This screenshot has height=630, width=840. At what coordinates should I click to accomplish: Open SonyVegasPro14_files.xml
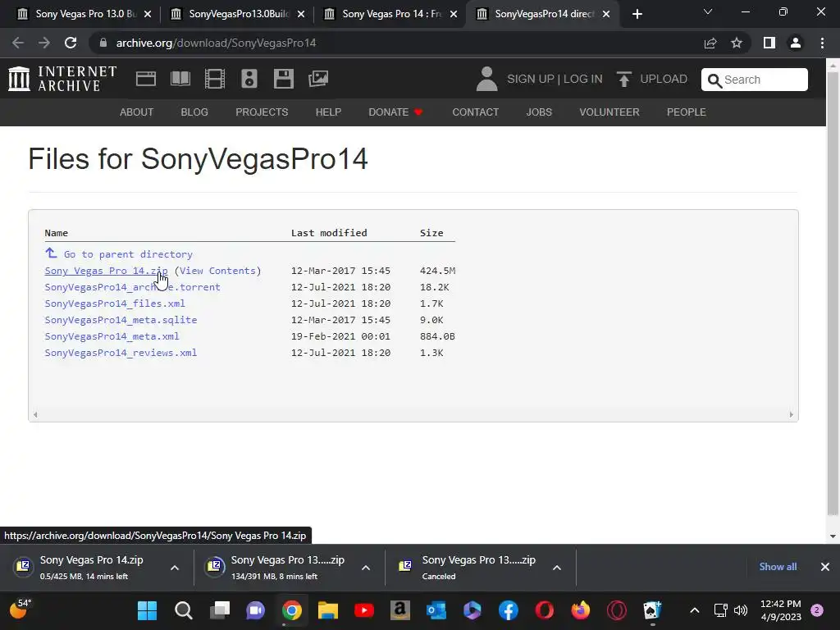pos(115,304)
